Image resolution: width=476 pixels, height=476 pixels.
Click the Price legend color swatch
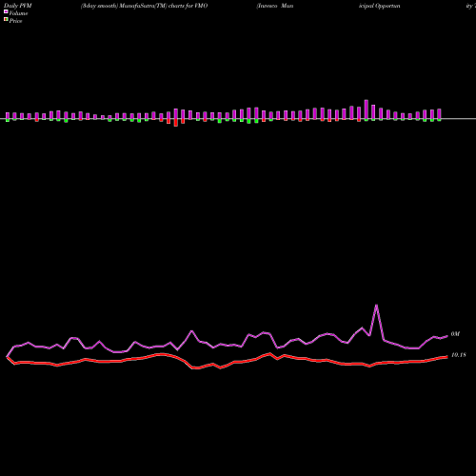(x=6, y=19)
